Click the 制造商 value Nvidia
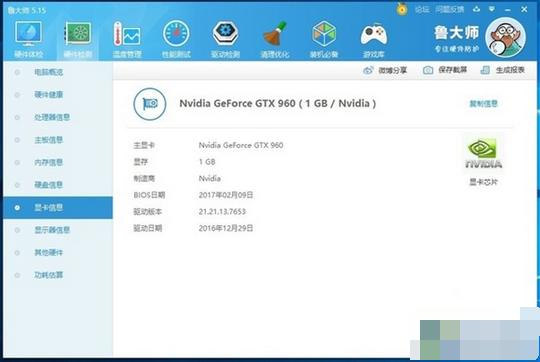This screenshot has width=540, height=362. coord(210,178)
